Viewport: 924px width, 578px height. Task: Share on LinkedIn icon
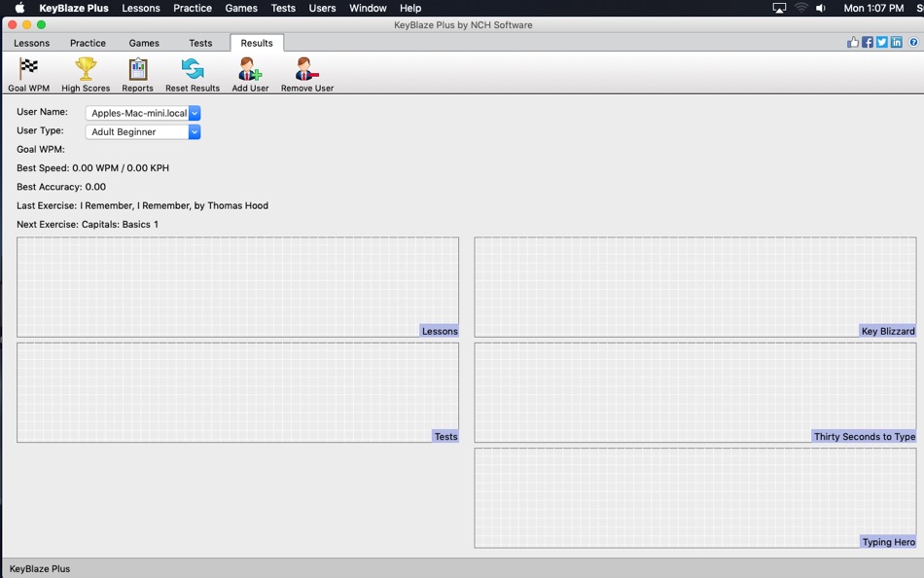[897, 42]
